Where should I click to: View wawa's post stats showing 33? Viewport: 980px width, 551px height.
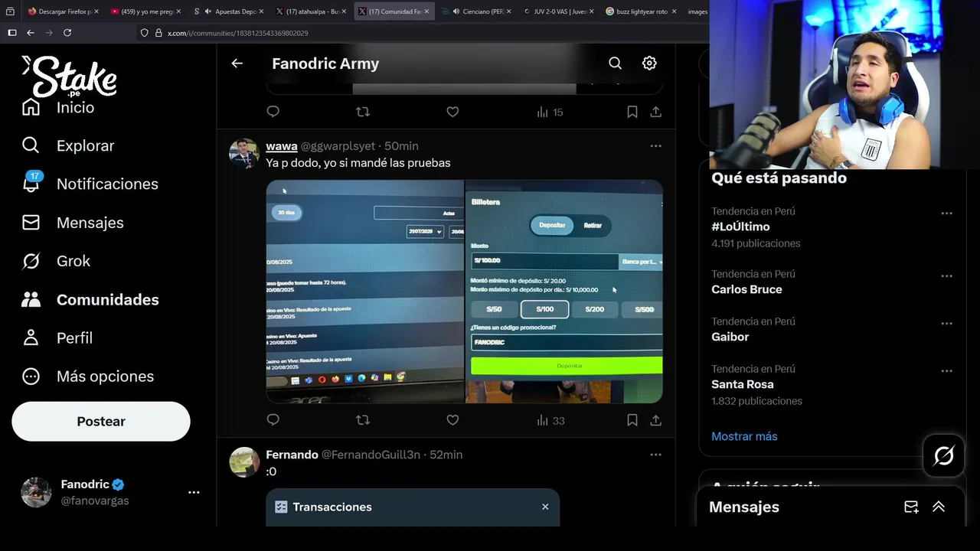tap(550, 420)
